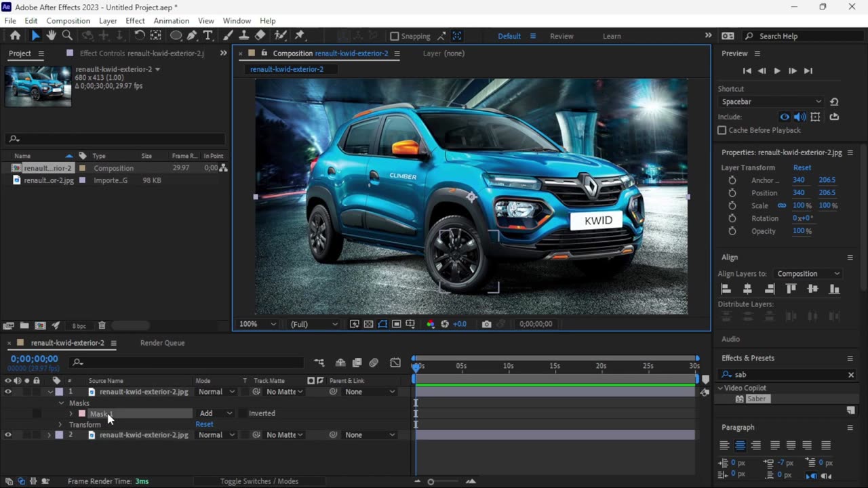Select the Eraser tool

click(261, 36)
